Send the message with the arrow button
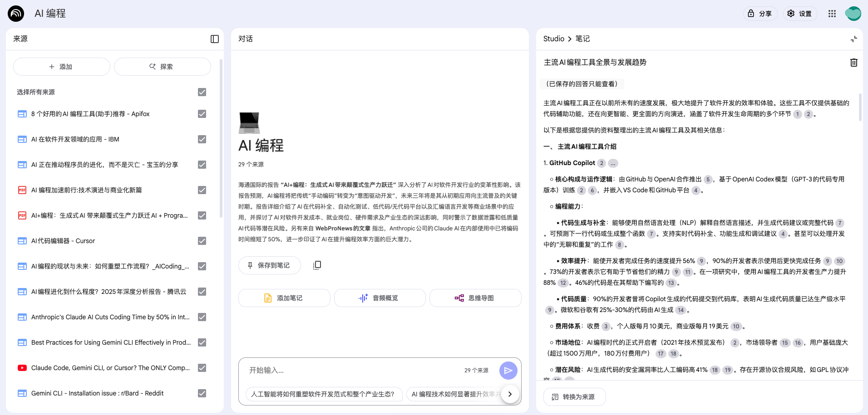This screenshot has width=868, height=415. coord(508,371)
